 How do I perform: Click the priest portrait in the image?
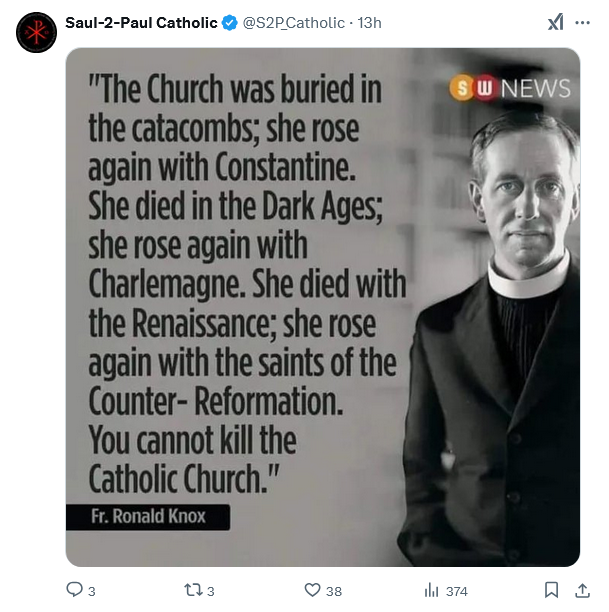(x=505, y=330)
